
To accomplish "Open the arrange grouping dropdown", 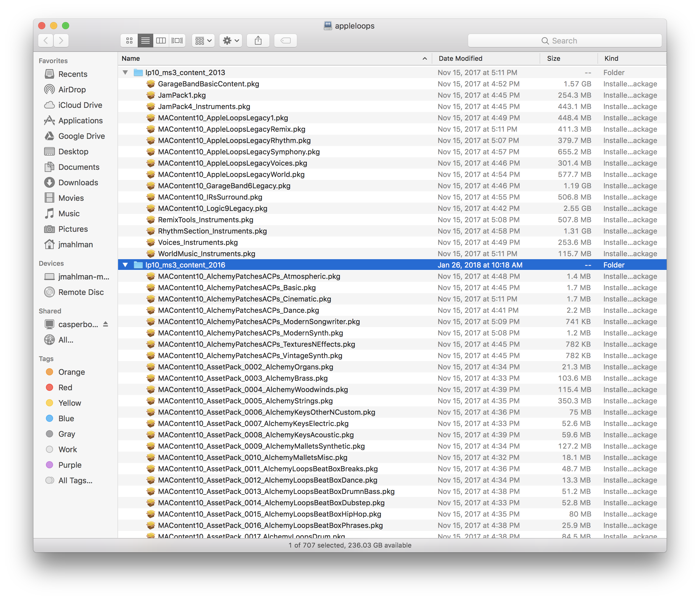I will click(203, 41).
